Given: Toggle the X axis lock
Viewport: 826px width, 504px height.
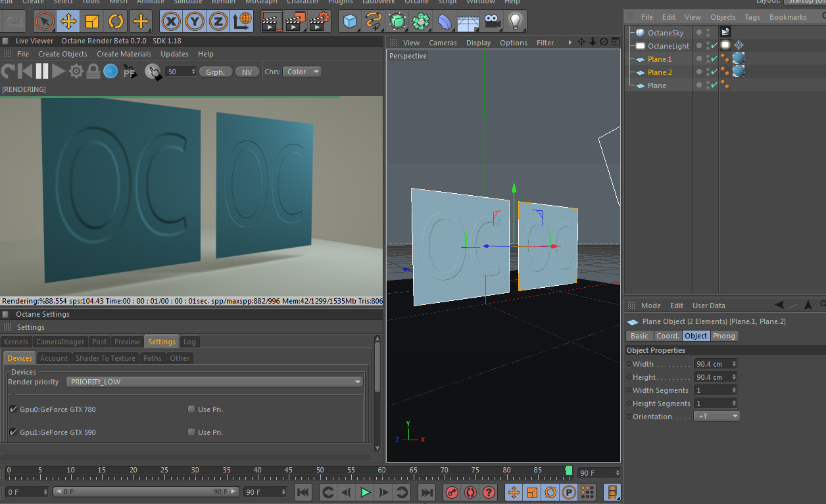Looking at the screenshot, I should (171, 22).
